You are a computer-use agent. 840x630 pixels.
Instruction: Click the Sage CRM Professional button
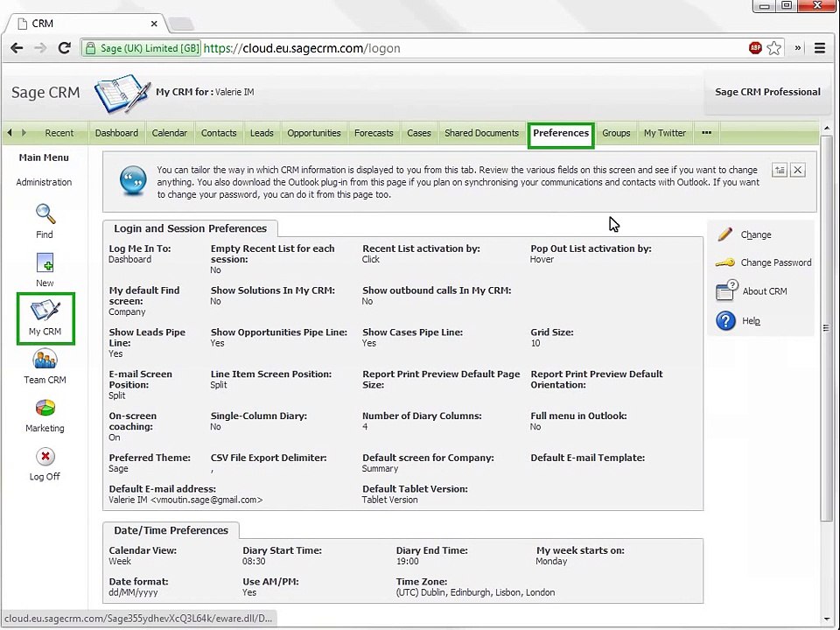pyautogui.click(x=767, y=92)
